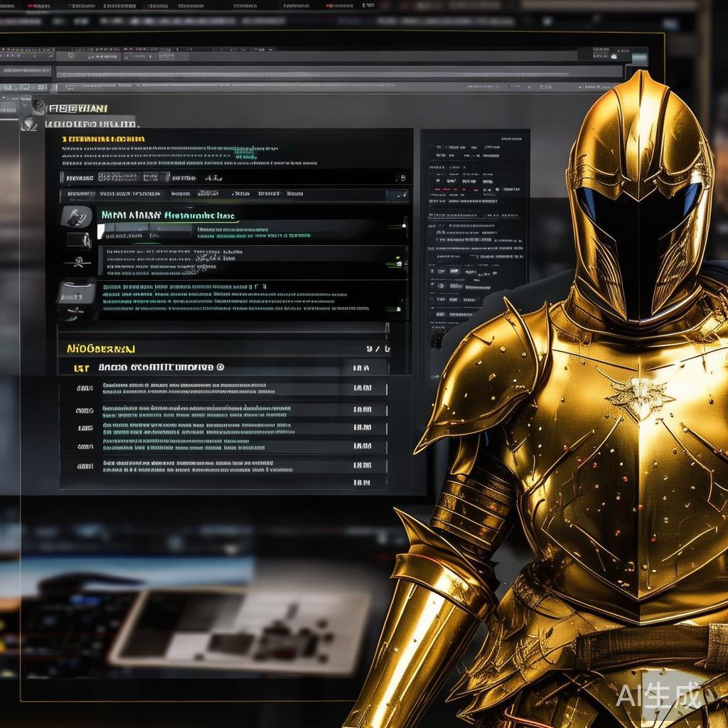Click the value button on the first list row
This screenshot has width=728, height=728.
tap(362, 388)
